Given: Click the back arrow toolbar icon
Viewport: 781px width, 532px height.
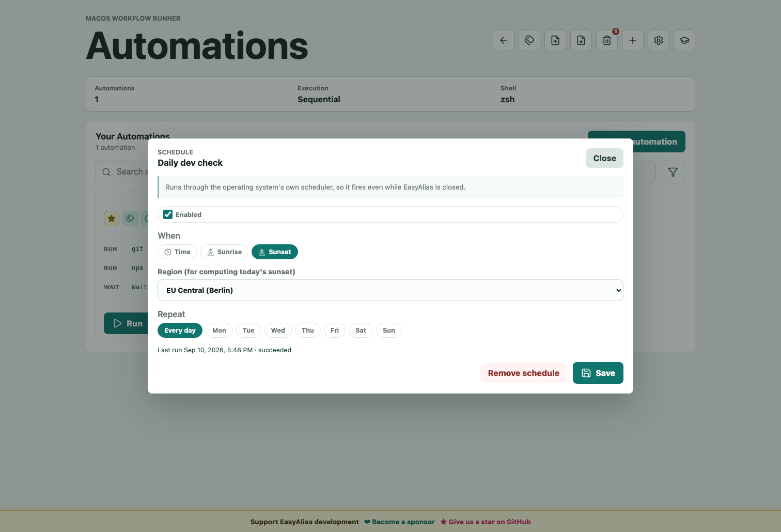Looking at the screenshot, I should tap(504, 40).
